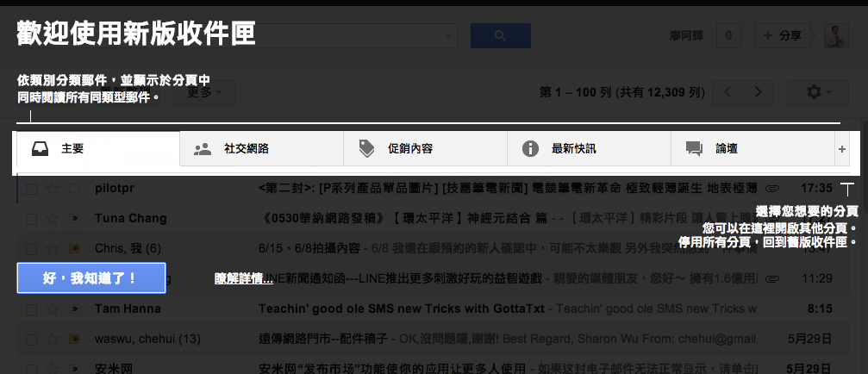The image size is (868, 374).
Task: Click the 分享 share button
Action: (x=783, y=36)
